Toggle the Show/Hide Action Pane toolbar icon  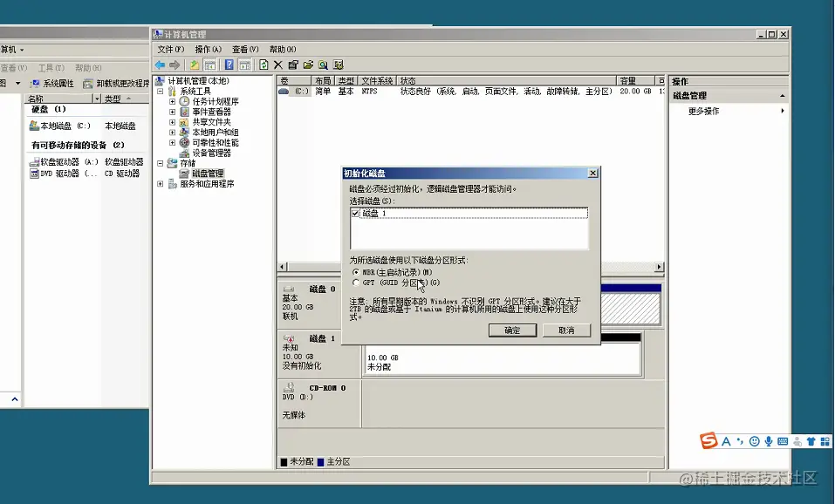[x=244, y=65]
